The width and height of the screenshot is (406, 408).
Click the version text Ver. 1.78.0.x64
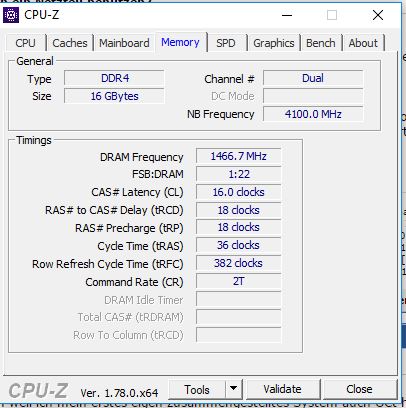tap(119, 393)
